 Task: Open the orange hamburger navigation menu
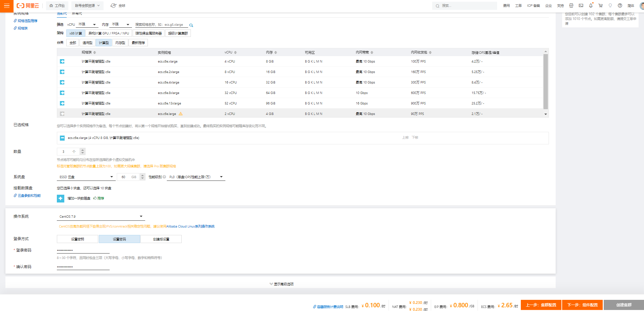6,6
